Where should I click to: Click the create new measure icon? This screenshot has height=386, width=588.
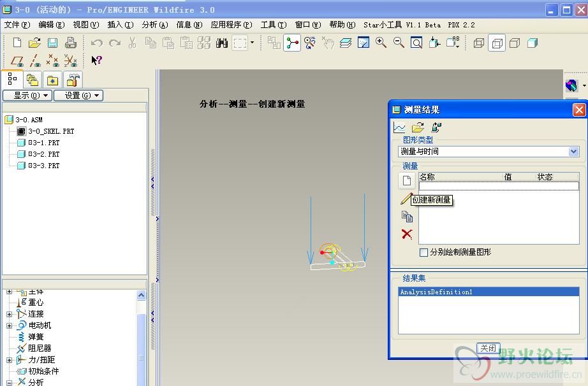click(407, 181)
